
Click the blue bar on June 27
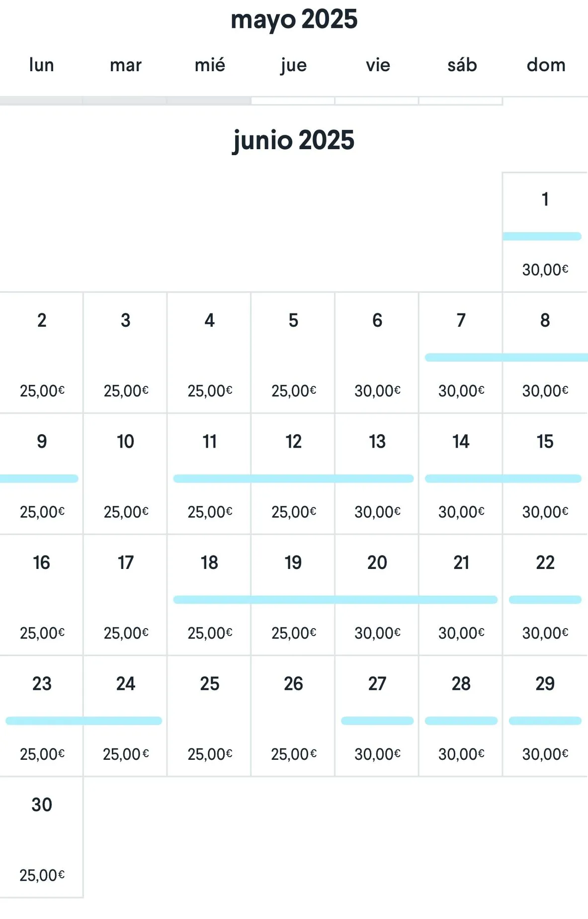[377, 721]
